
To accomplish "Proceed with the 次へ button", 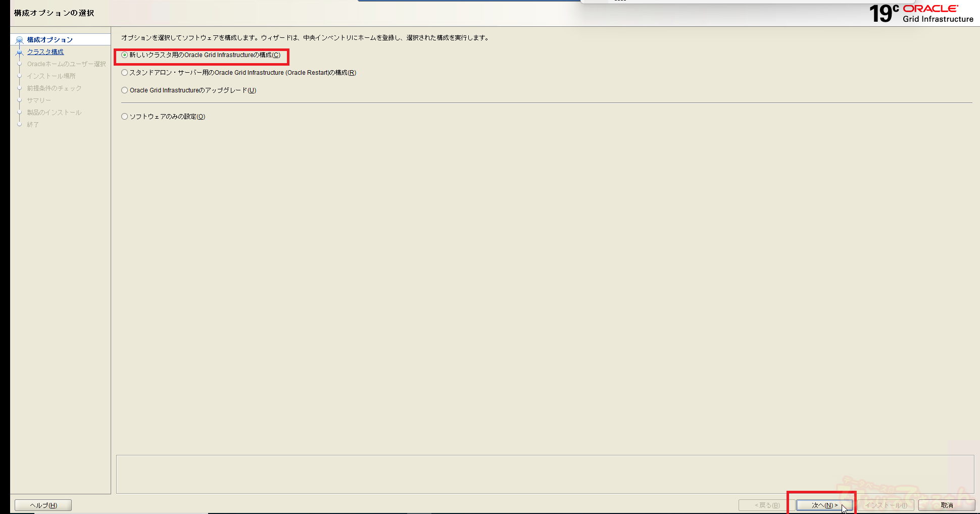I will coord(824,505).
